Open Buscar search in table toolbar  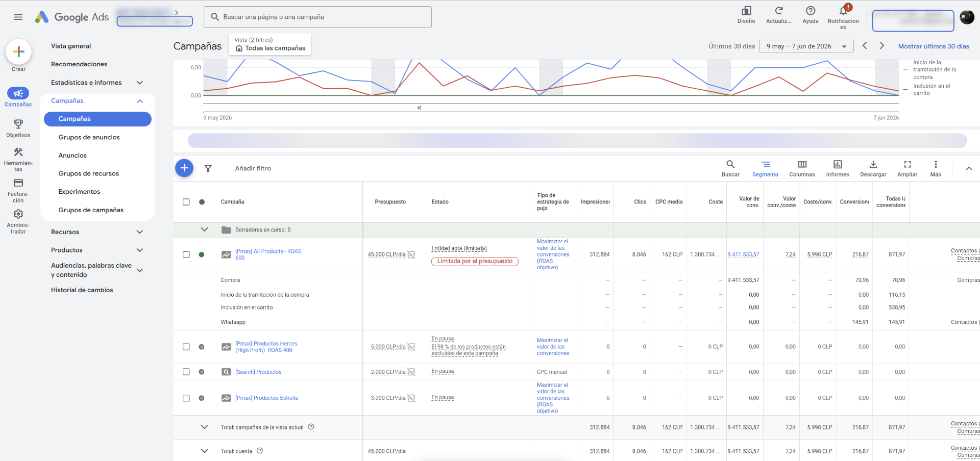[730, 168]
